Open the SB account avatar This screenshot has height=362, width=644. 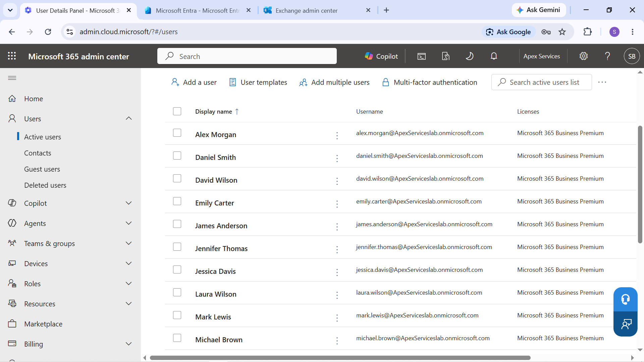tap(632, 56)
